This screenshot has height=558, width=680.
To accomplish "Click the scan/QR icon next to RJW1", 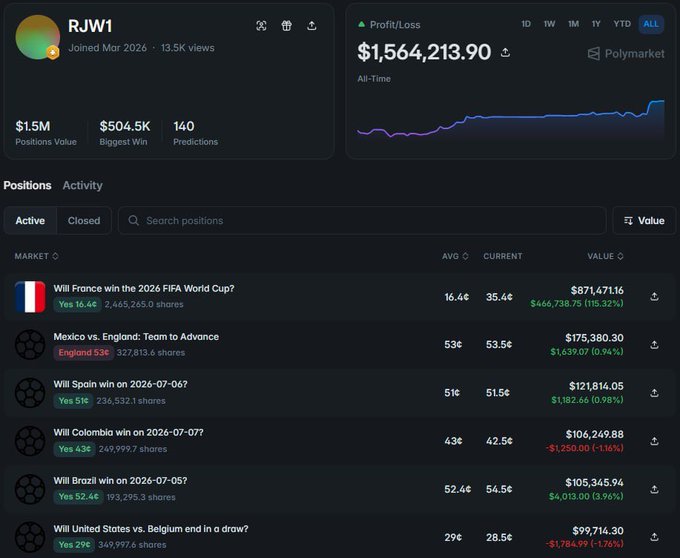I will 261,26.
